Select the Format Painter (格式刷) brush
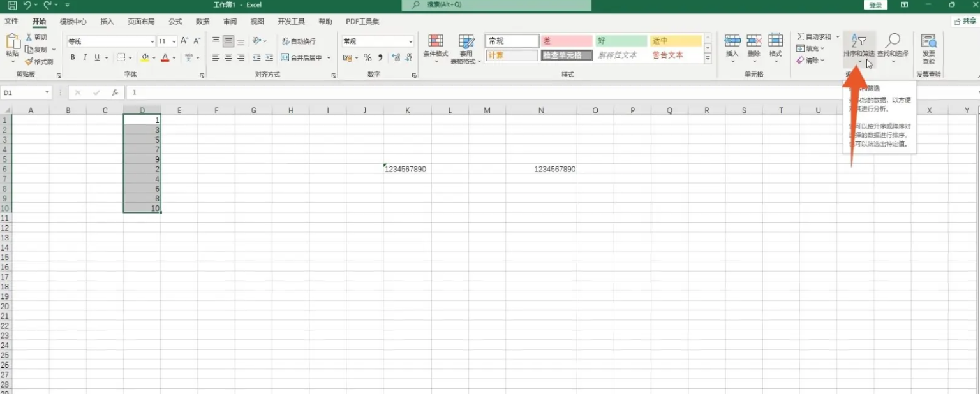 point(39,62)
